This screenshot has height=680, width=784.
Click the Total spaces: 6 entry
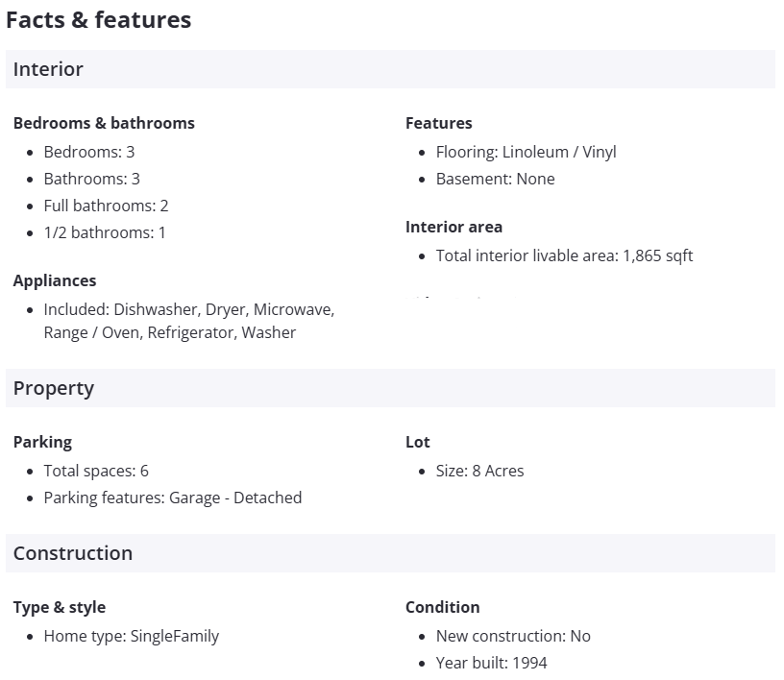coord(96,471)
